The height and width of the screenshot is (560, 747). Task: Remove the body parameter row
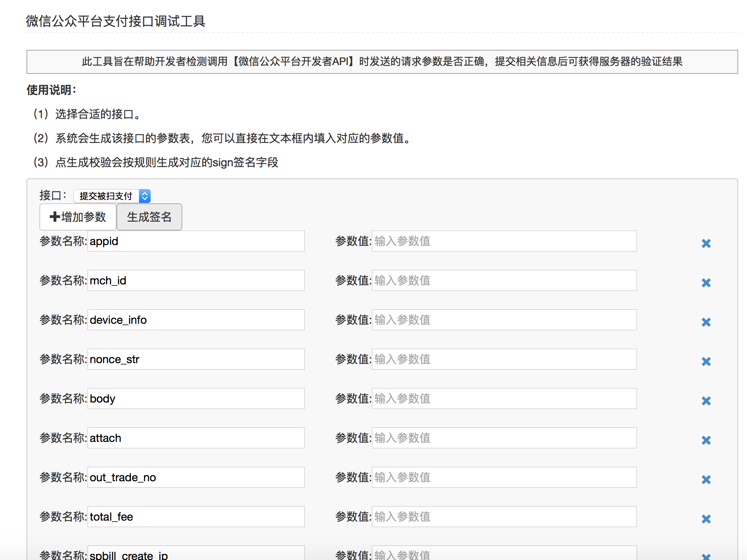[706, 401]
